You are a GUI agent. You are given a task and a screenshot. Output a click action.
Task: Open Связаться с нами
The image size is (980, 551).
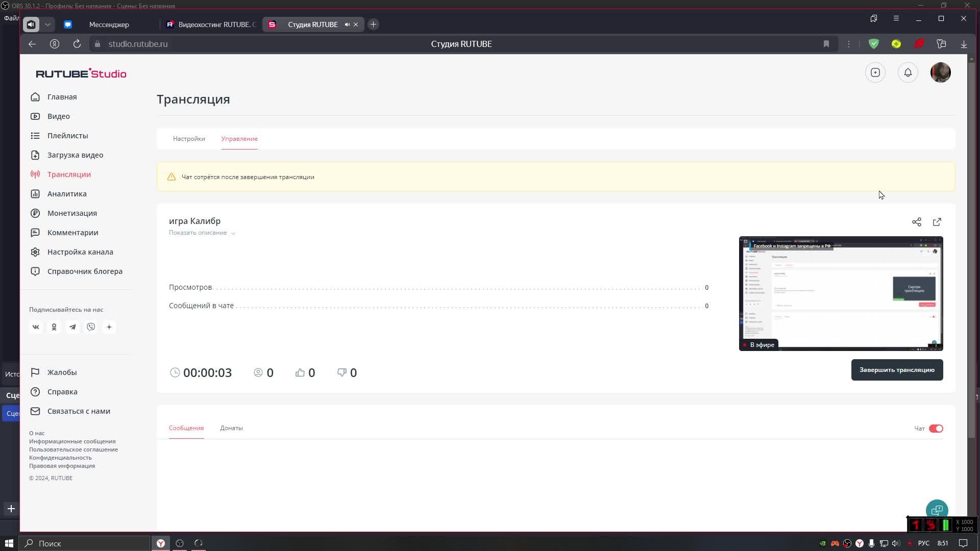coord(70,411)
